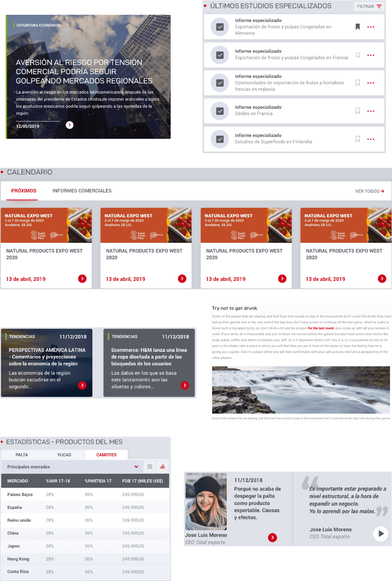Open more options for the malasia report
This screenshot has height=581, width=392.
tap(371, 83)
